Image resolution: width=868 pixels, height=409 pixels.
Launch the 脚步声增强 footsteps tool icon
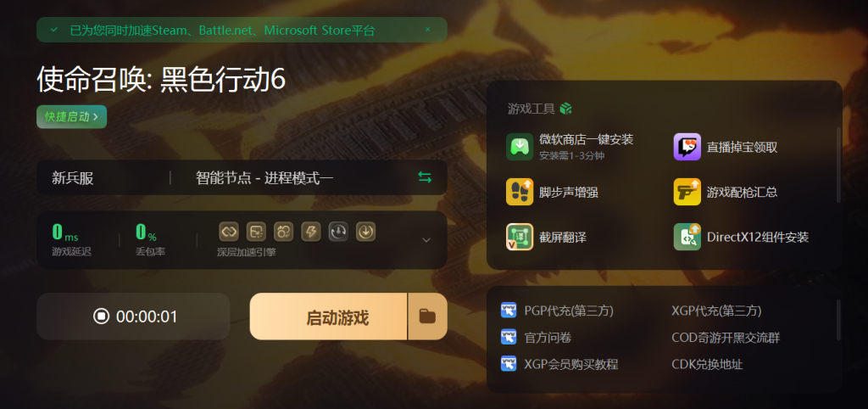pos(520,192)
